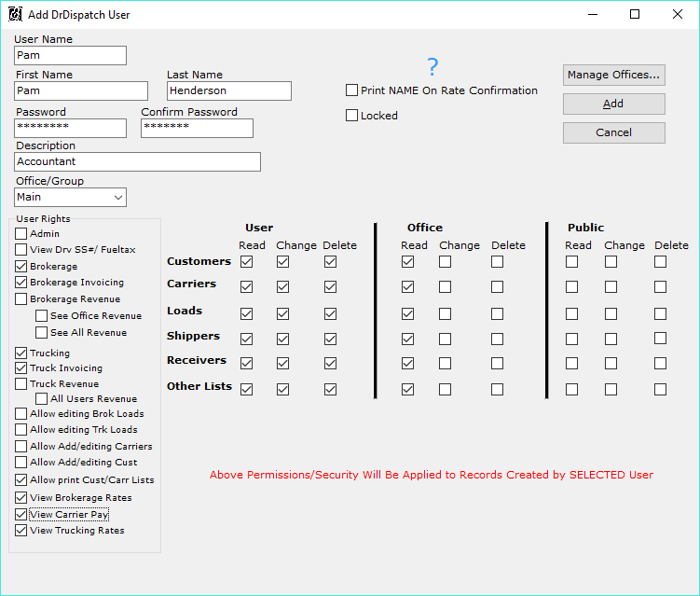Check Public Delete for Customers
Screen dimensions: 700x596
660,261
